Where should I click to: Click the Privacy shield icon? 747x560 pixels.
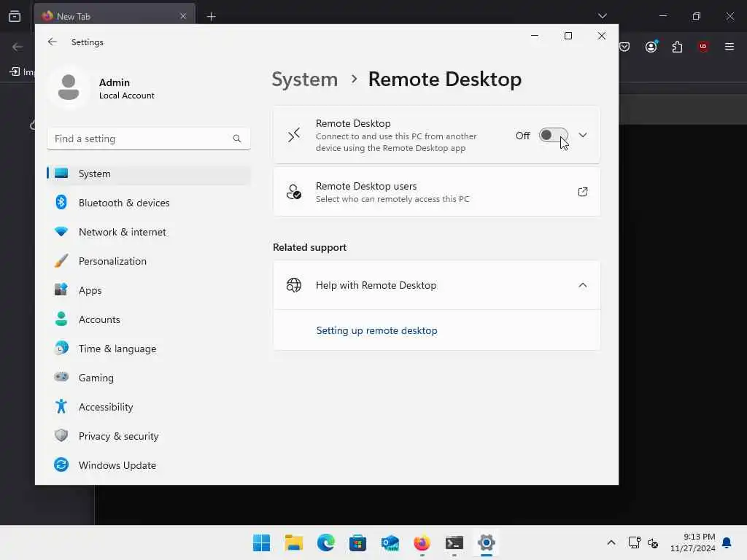click(x=61, y=435)
